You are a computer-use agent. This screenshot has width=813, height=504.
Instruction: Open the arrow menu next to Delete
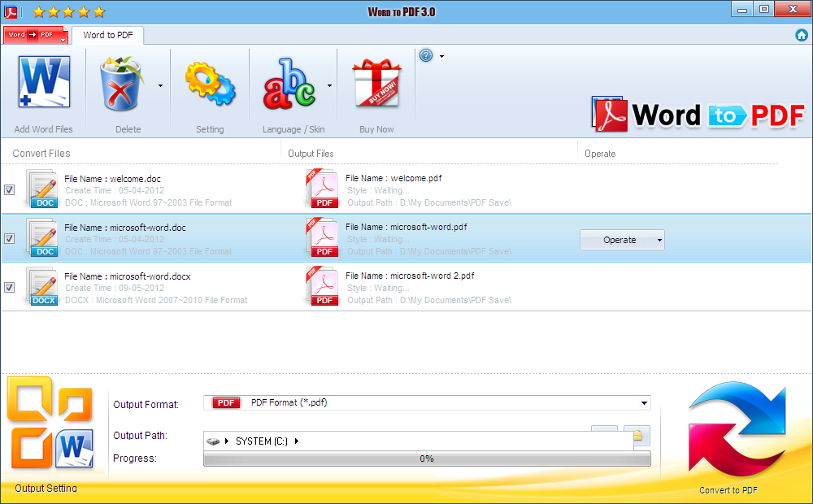pyautogui.click(x=160, y=85)
